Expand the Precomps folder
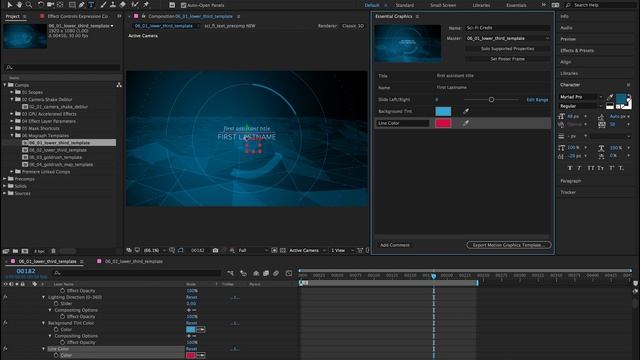This screenshot has width=640, height=360. pyautogui.click(x=5, y=179)
